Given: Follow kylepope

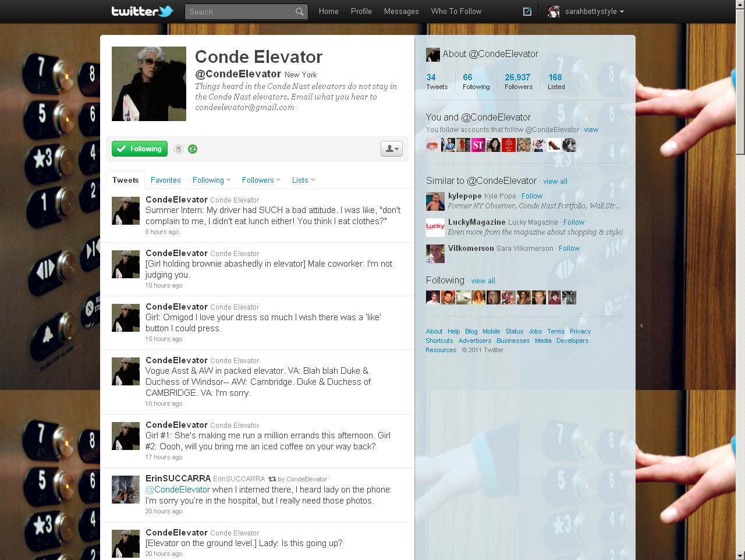Looking at the screenshot, I should (532, 196).
